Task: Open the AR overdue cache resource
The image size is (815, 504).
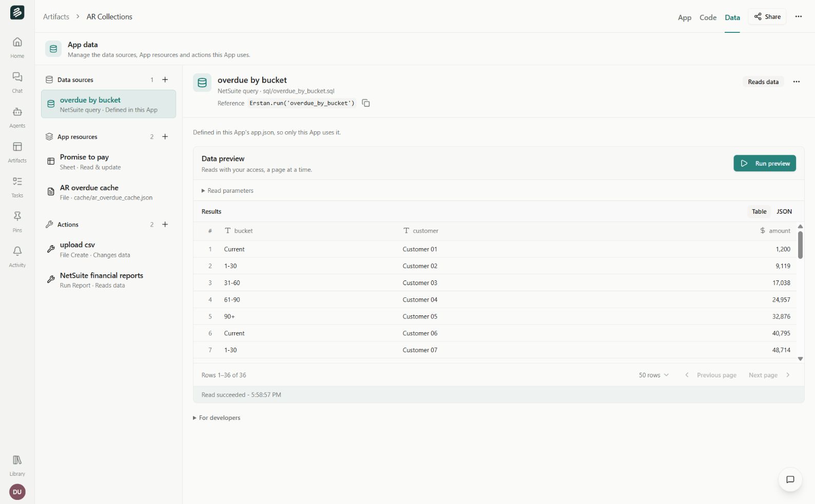Action: [x=108, y=192]
